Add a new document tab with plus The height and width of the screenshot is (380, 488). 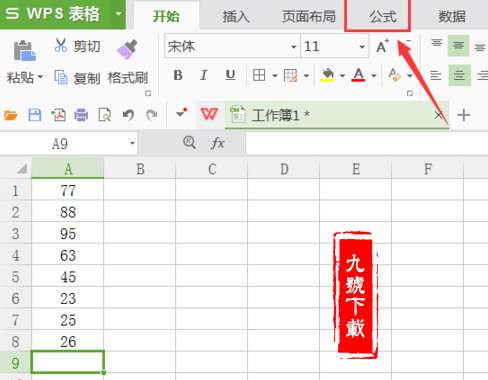click(x=464, y=115)
